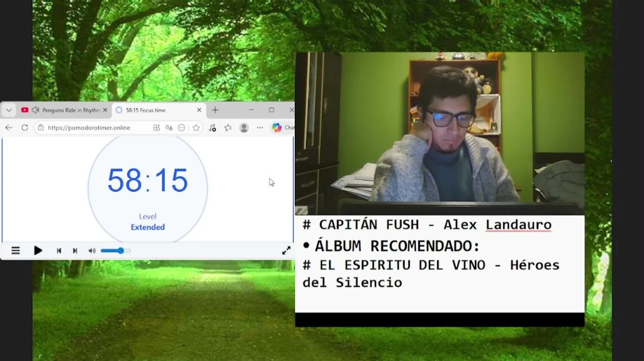Click the pomodorotimer.online address bar URL
Viewport: 644px width, 361px height.
[x=89, y=128]
